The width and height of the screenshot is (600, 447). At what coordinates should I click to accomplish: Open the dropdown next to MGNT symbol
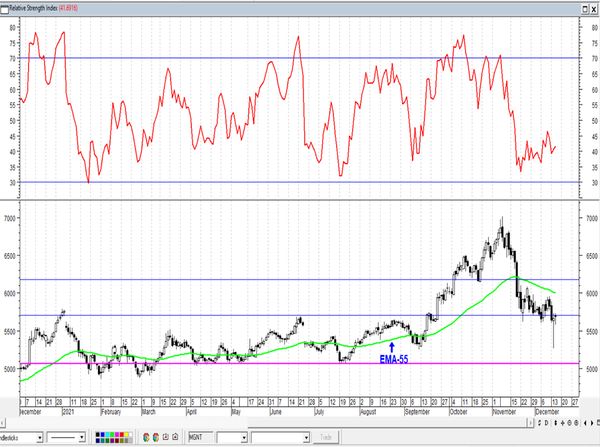pos(244,437)
